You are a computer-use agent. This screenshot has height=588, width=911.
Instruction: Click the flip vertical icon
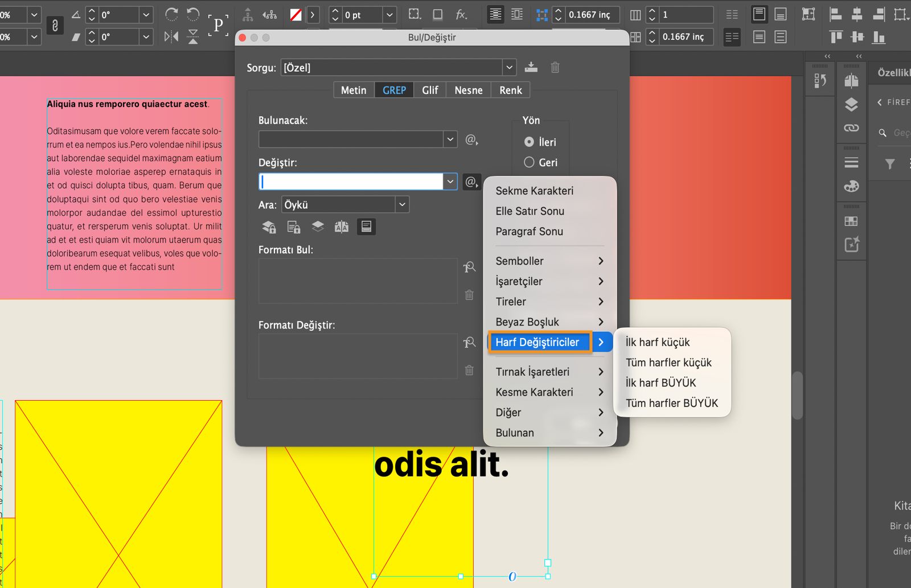coord(194,37)
